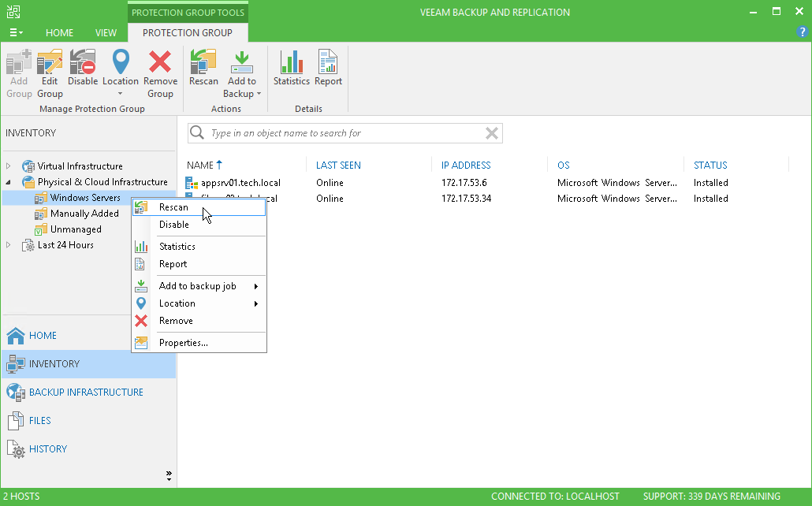Expand navigation pane options chevron
The image size is (812, 506).
(169, 475)
